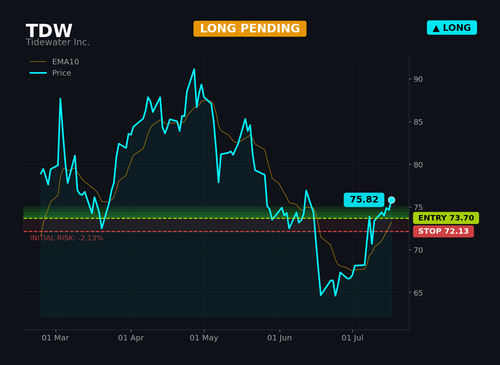Click the 01 Mar date axis label
Viewport: 500px width, 365px height.
tap(55, 338)
